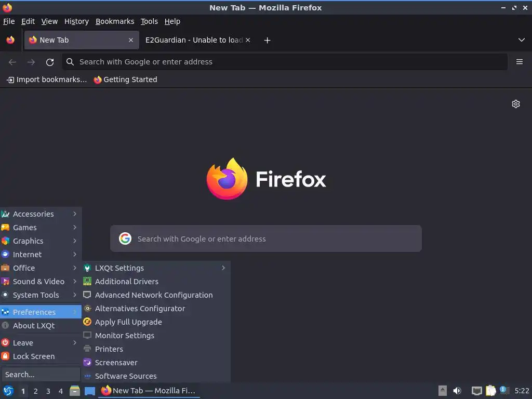Click the Software Sources icon

click(x=87, y=376)
